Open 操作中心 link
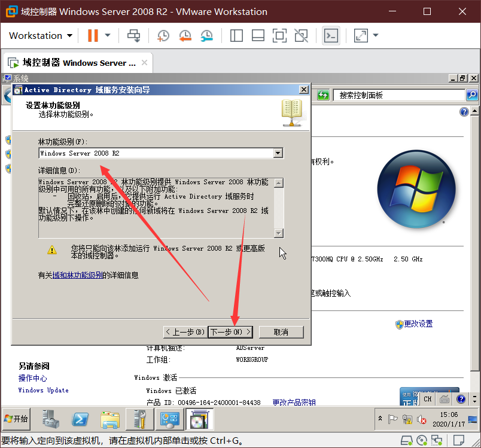Screen dimensions: 481x448 click(x=32, y=378)
